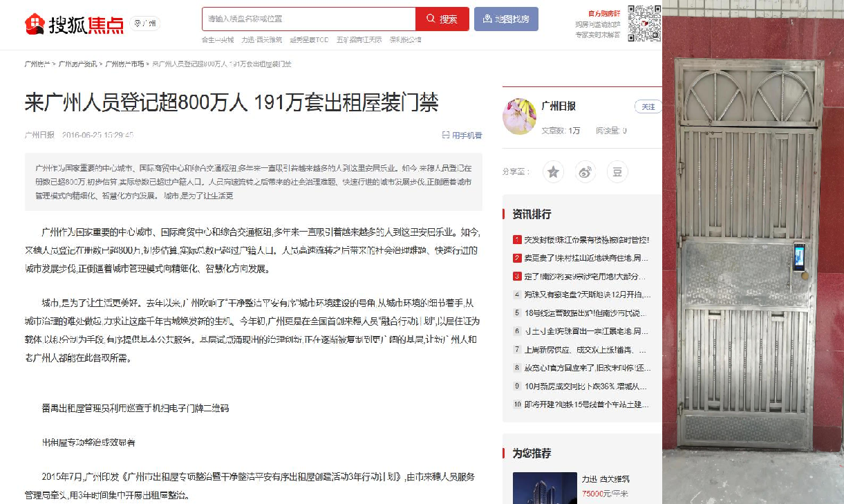
Task: Follow 广州日报 with the 关注 button
Action: coord(648,106)
